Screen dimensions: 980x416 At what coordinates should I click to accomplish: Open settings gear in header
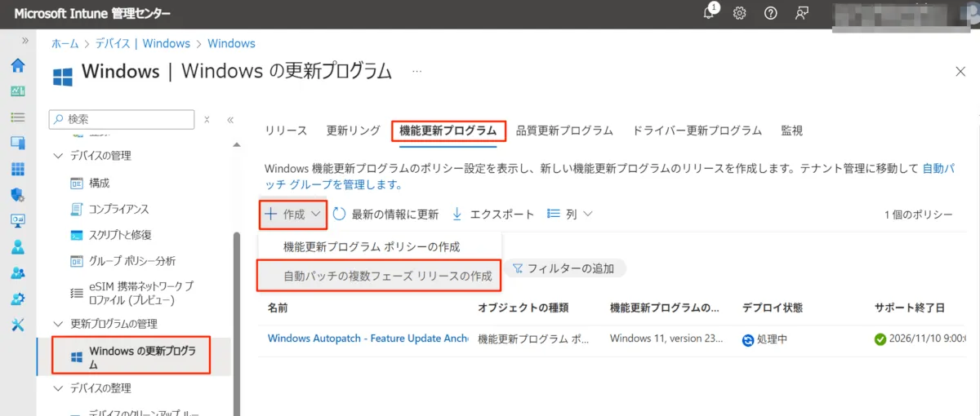click(x=739, y=13)
